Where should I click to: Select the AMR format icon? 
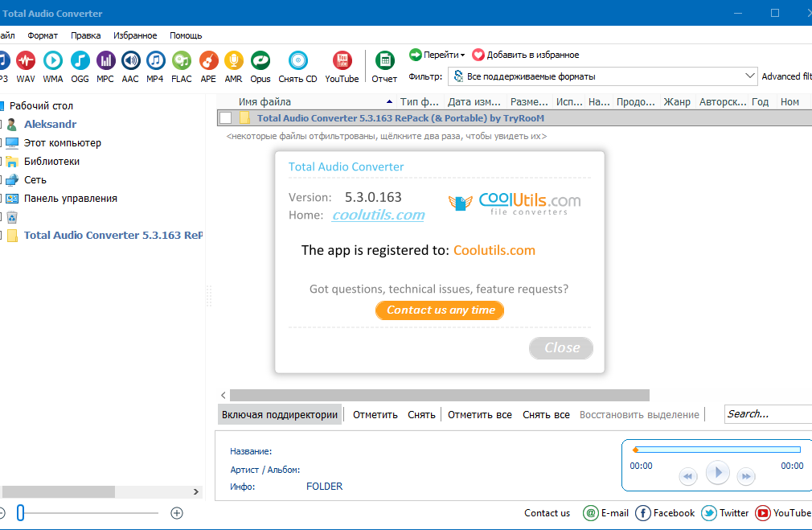(234, 60)
